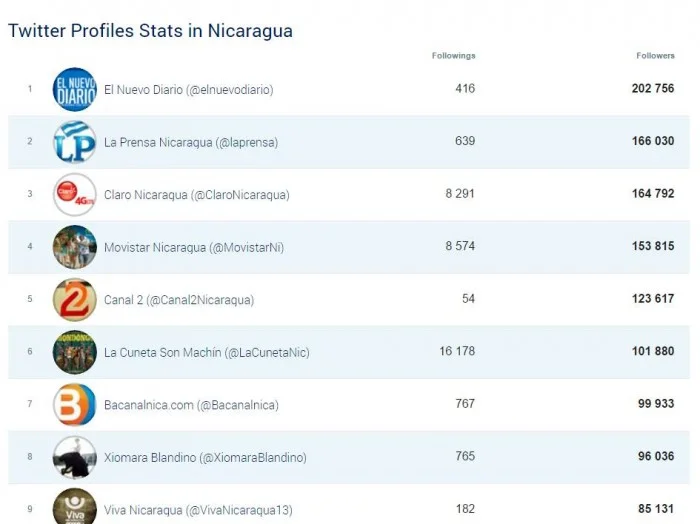The height and width of the screenshot is (524, 700).
Task: Open Viva Nicaragua (@VivaNicaragua13) profile link
Action: pyautogui.click(x=198, y=510)
